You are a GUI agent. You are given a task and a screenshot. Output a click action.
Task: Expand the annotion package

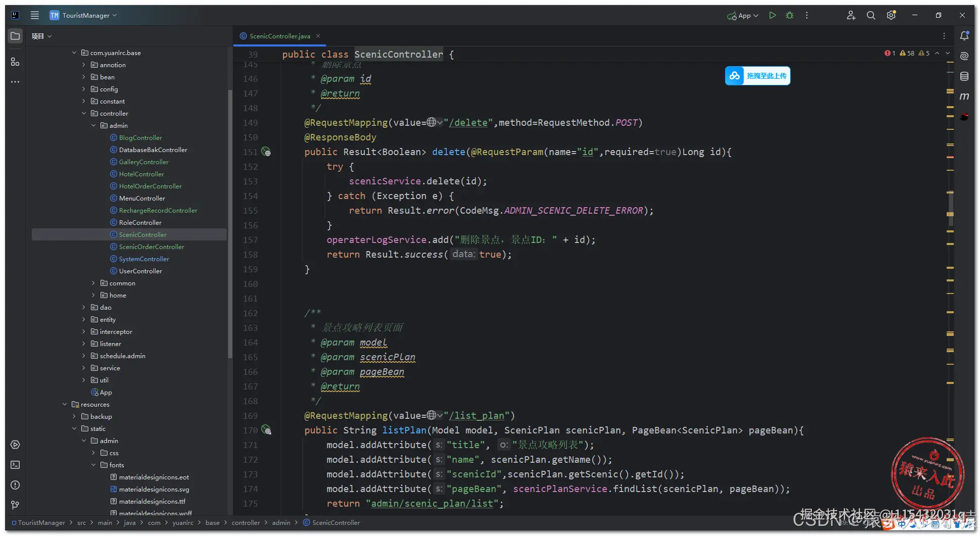84,65
